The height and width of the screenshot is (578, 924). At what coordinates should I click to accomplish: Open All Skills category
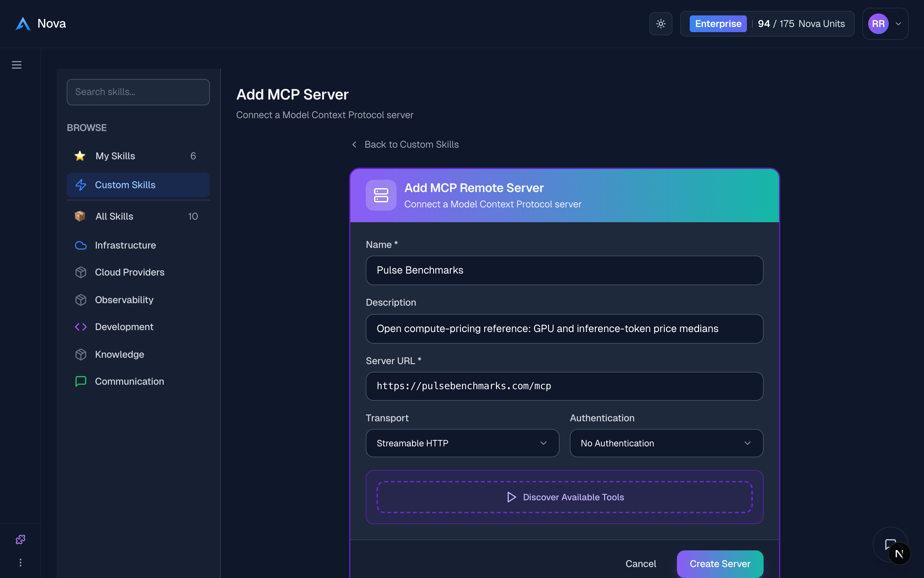[x=138, y=216]
